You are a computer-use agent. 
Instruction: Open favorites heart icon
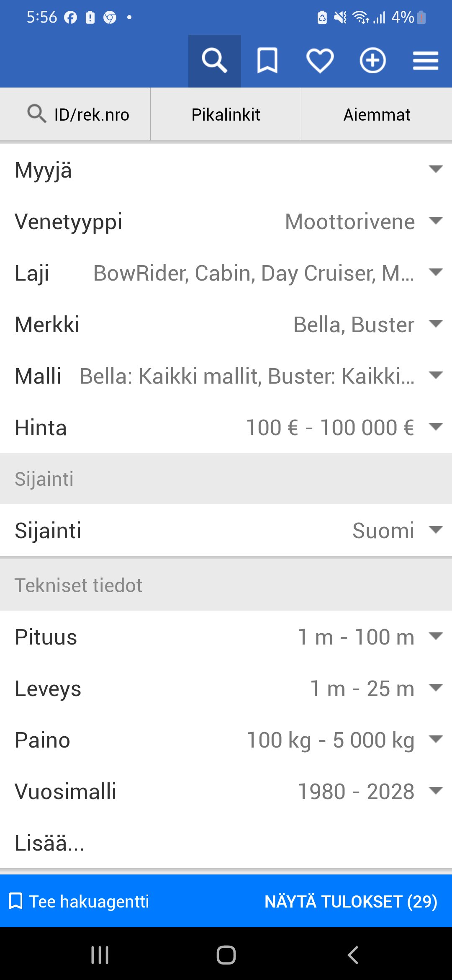pyautogui.click(x=320, y=61)
